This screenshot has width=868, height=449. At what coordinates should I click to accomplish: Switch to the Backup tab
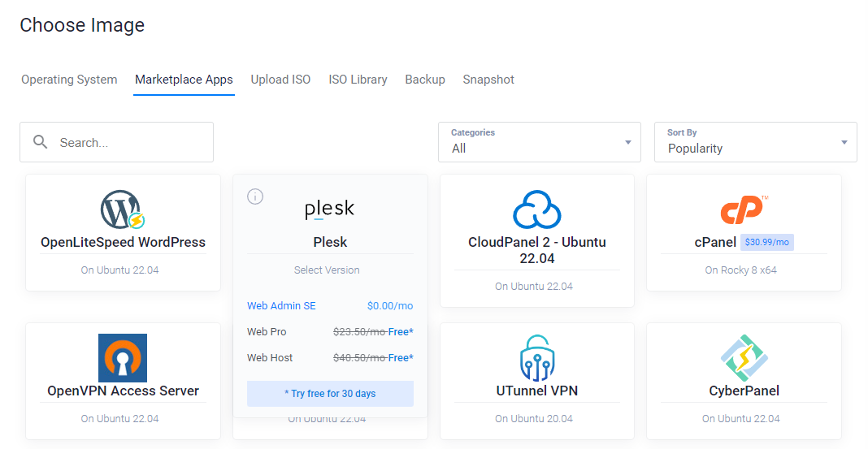(425, 80)
